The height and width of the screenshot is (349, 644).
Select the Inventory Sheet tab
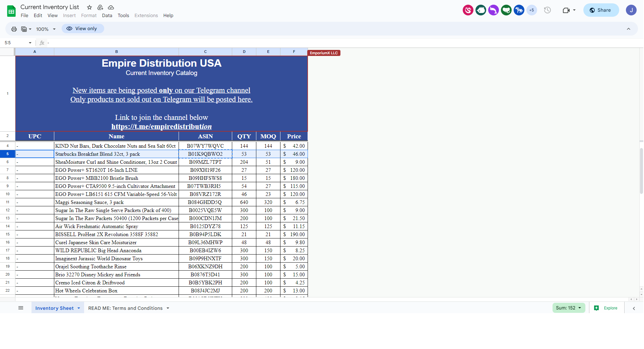(x=54, y=308)
